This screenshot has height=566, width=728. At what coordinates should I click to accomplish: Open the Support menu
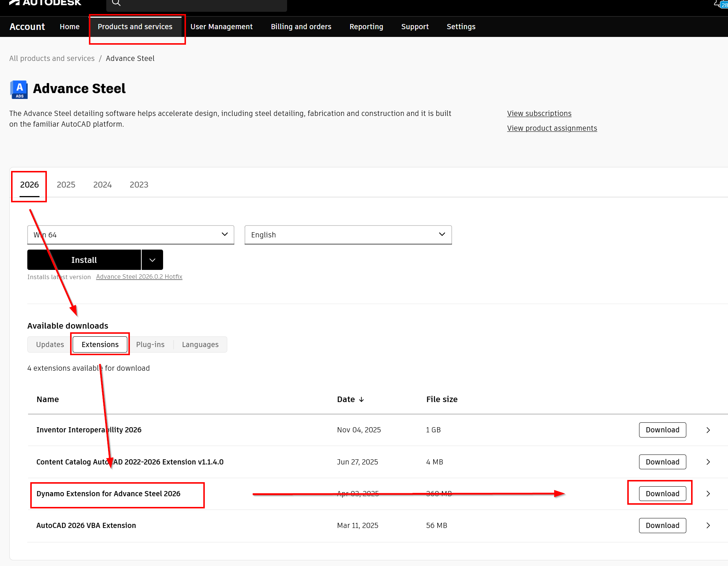click(415, 27)
